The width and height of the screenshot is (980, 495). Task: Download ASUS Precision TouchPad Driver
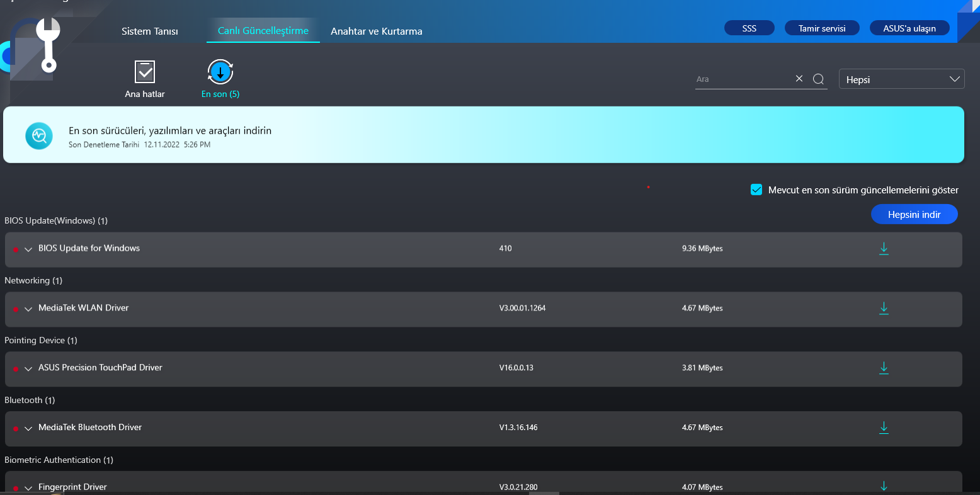coord(884,368)
